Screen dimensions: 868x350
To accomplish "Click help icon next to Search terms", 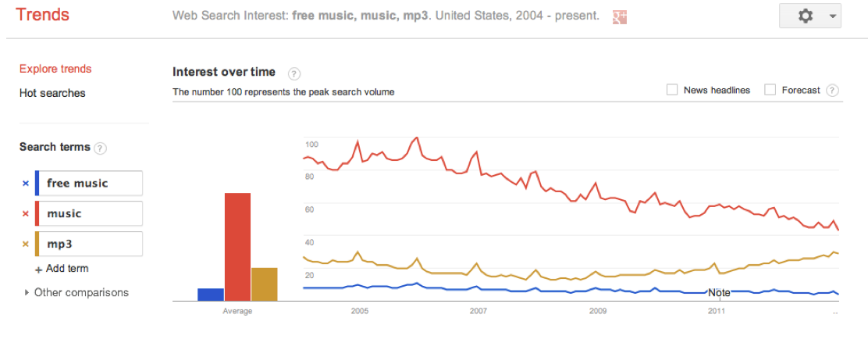I will [x=101, y=148].
